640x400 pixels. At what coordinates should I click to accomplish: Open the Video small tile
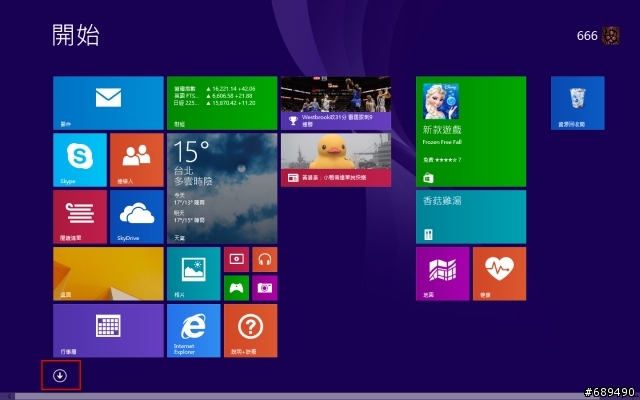(236, 260)
